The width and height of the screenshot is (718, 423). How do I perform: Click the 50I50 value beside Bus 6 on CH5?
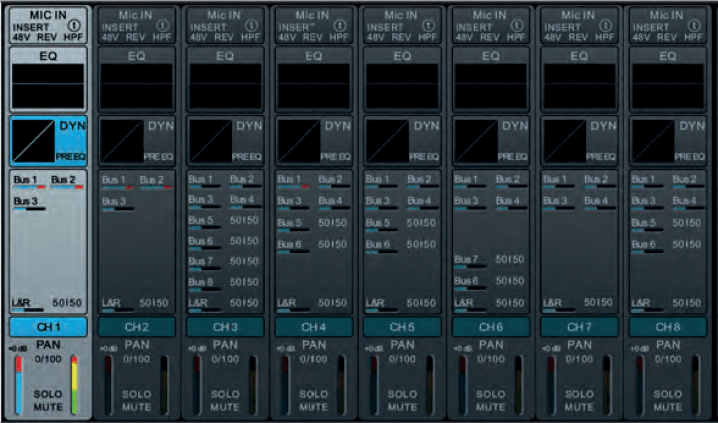[x=422, y=244]
